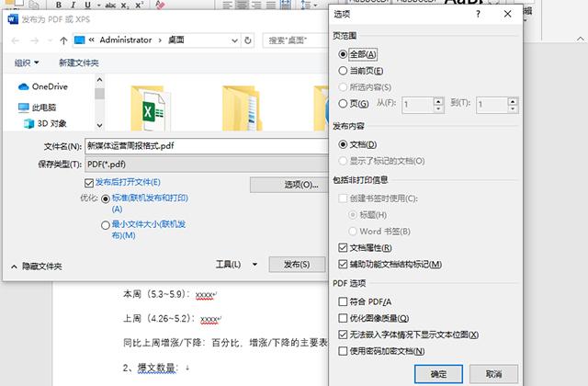The height and width of the screenshot is (386, 588).
Task: Select 页(G) page range option
Action: tap(343, 104)
